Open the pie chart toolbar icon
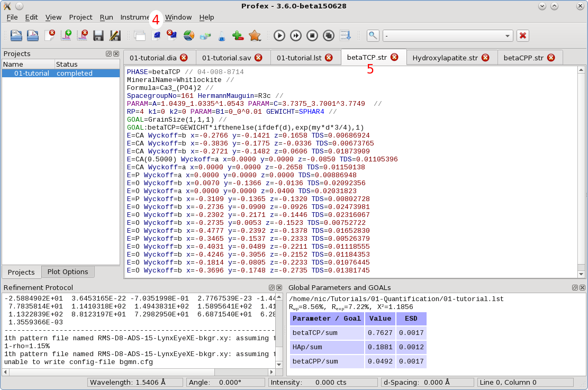Screen dimensions: 588x390 pos(188,35)
